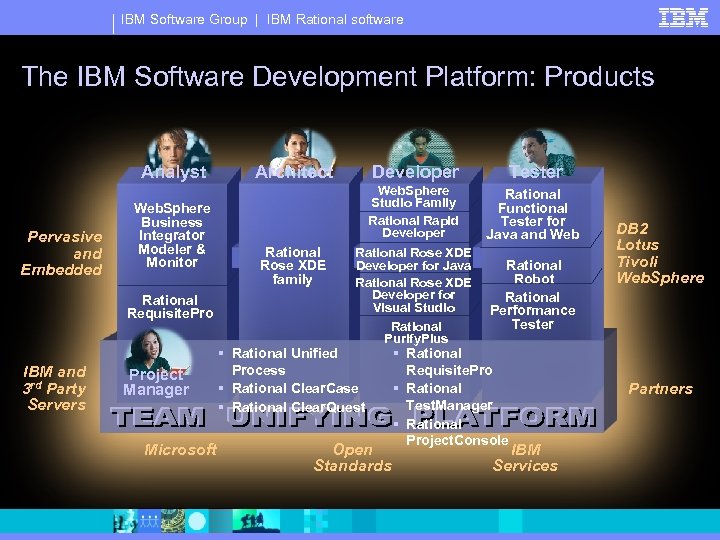Click the 'Open Standards' label
Image resolution: width=720 pixels, height=540 pixels.
point(353,457)
